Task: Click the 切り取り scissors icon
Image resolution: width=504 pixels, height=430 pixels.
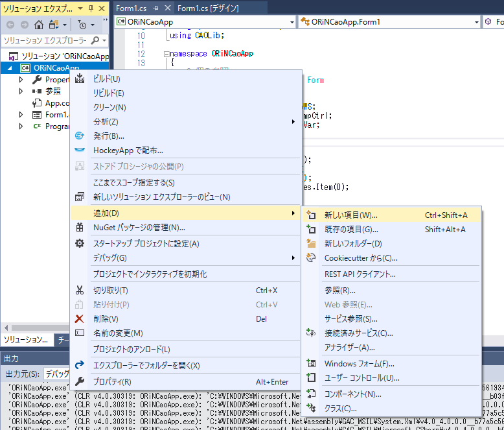Action: click(x=80, y=290)
